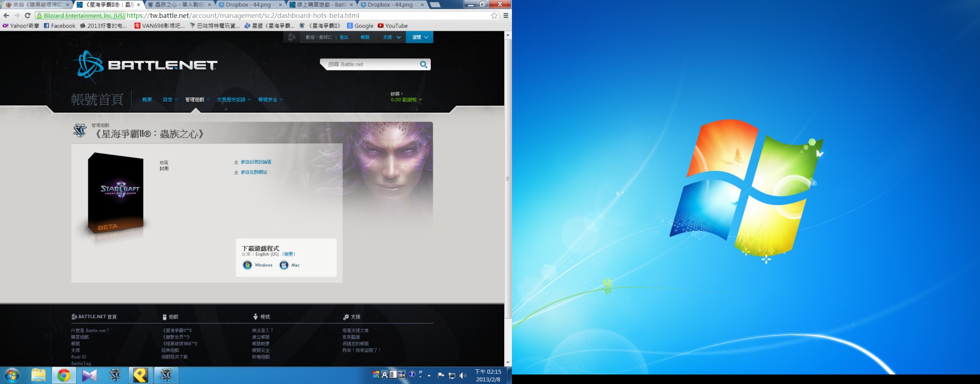Click the browser address bar URL
980x384 pixels.
tap(243, 15)
